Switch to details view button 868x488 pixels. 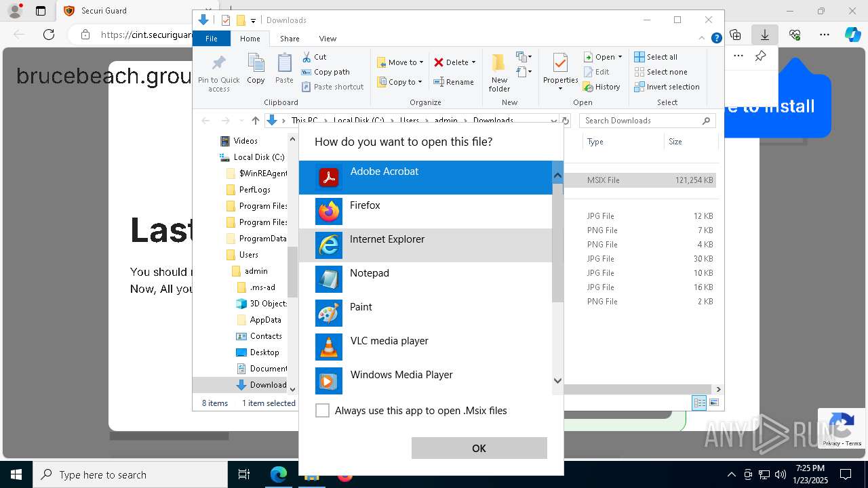(699, 403)
